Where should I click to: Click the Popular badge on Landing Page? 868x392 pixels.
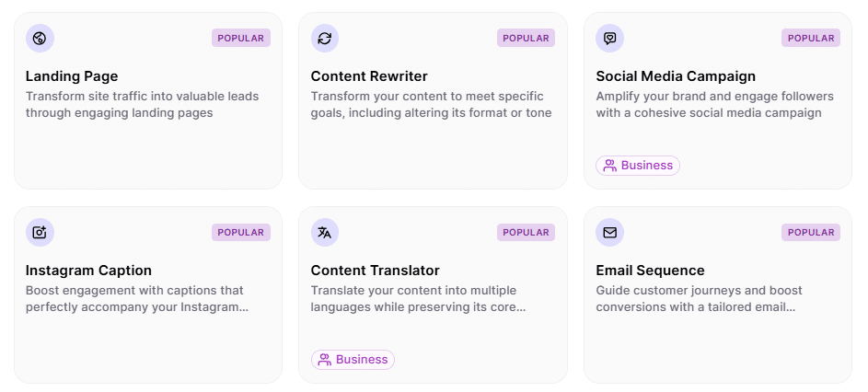pyautogui.click(x=241, y=39)
